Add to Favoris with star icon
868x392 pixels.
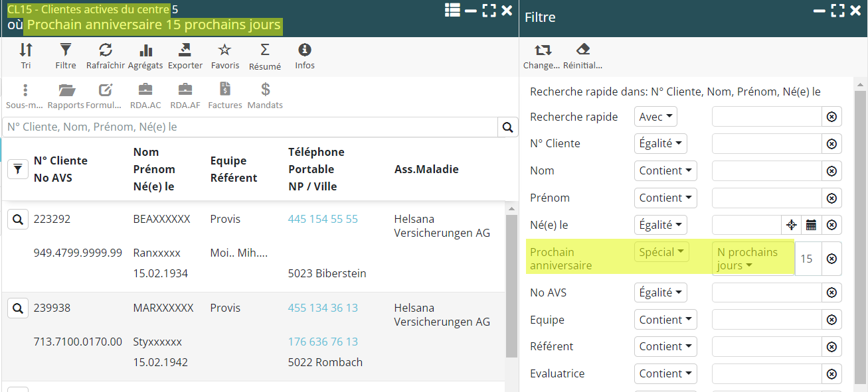point(224,50)
